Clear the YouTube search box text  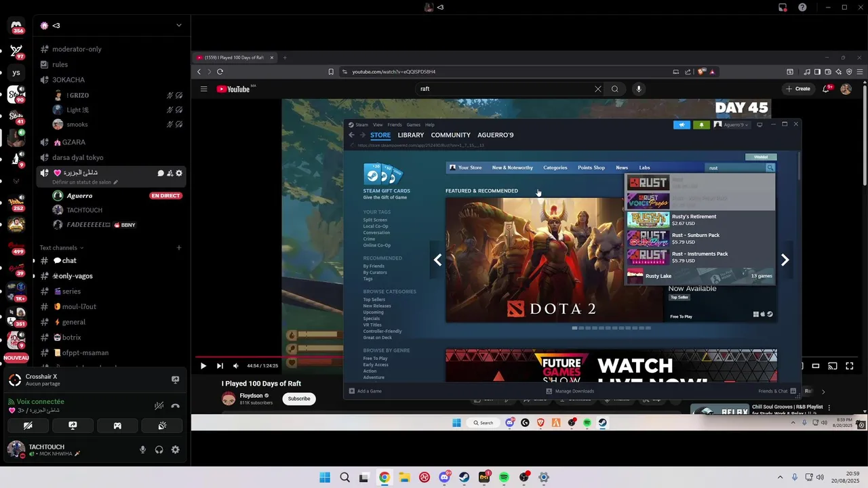coord(598,89)
